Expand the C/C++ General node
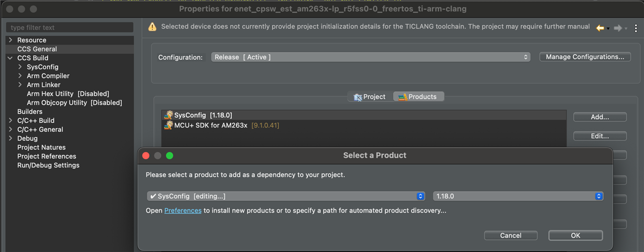The height and width of the screenshot is (252, 644). click(10, 129)
